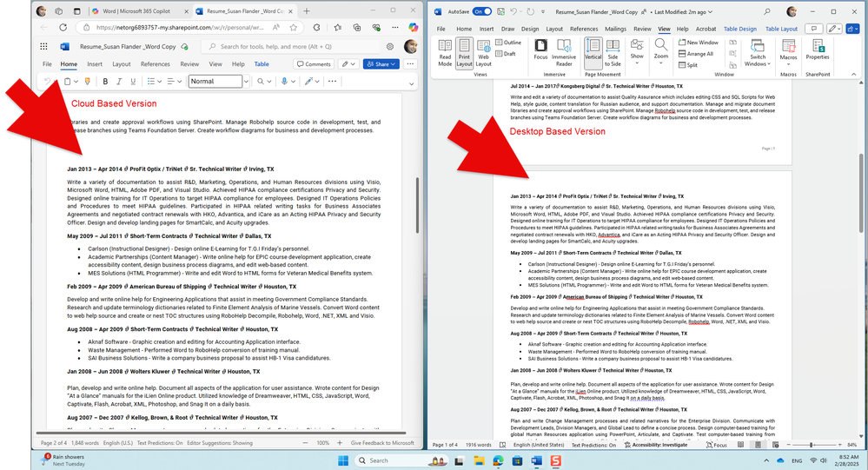Add page to favorites star in Edge
Image resolution: width=868 pixels, height=470 pixels.
coord(294,27)
